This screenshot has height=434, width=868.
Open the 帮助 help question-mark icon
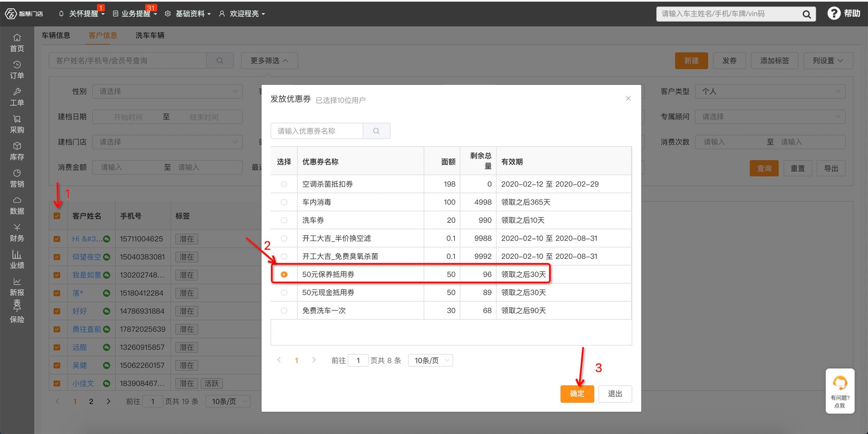point(834,13)
